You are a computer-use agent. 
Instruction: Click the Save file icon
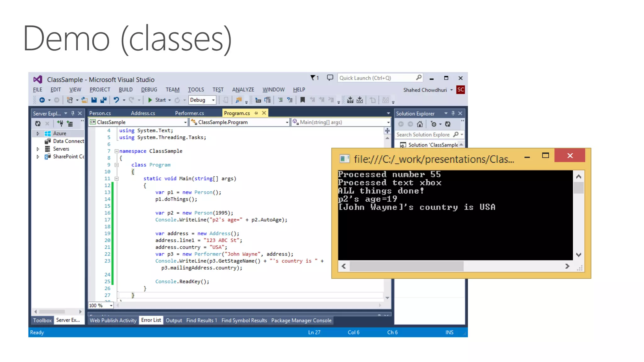point(94,100)
